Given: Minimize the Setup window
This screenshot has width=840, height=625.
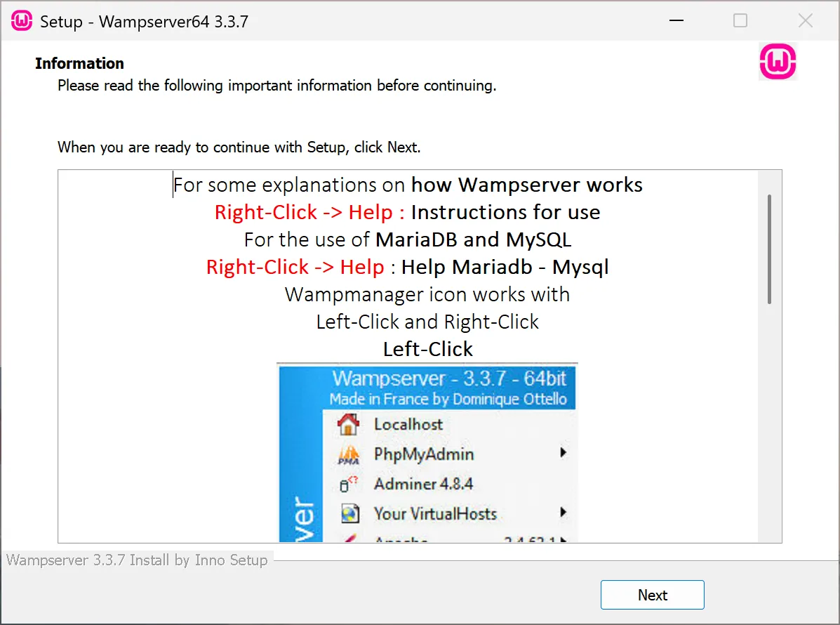Looking at the screenshot, I should 676,21.
